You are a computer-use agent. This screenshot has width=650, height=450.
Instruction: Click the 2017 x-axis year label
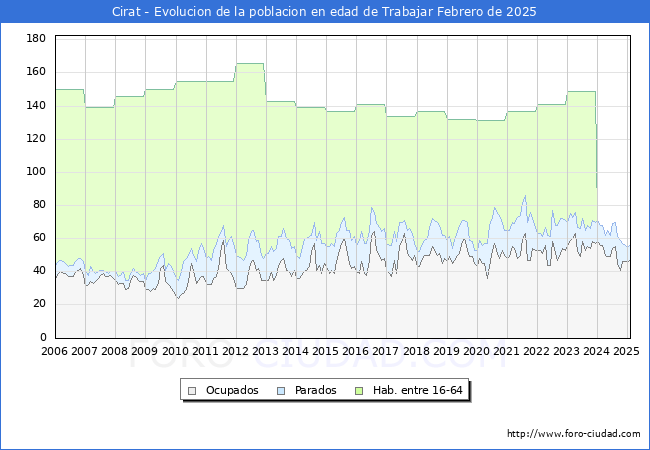386,351
